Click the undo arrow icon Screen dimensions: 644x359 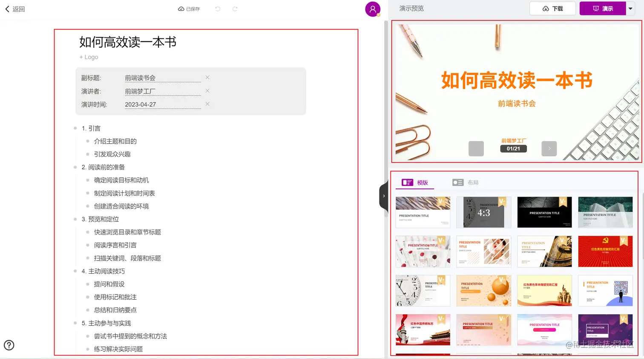218,9
